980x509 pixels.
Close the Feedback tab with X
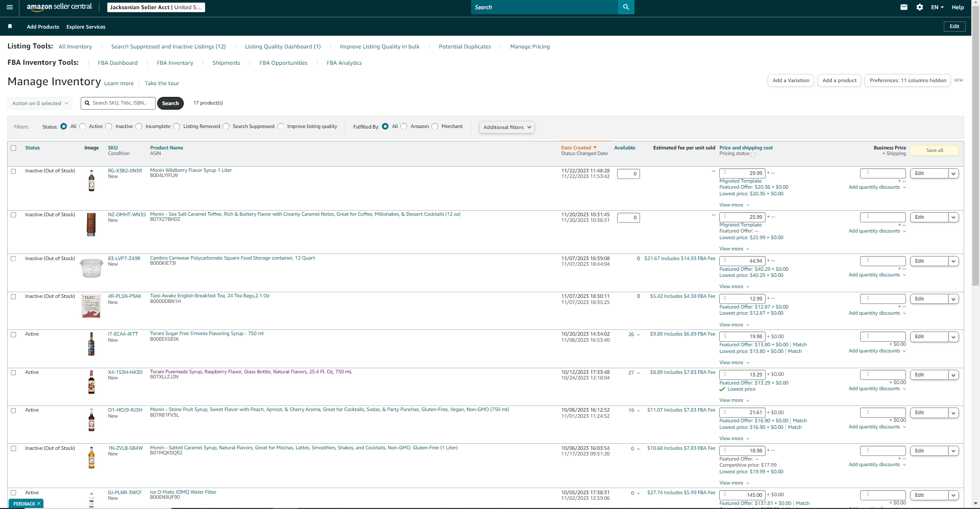[x=39, y=503]
